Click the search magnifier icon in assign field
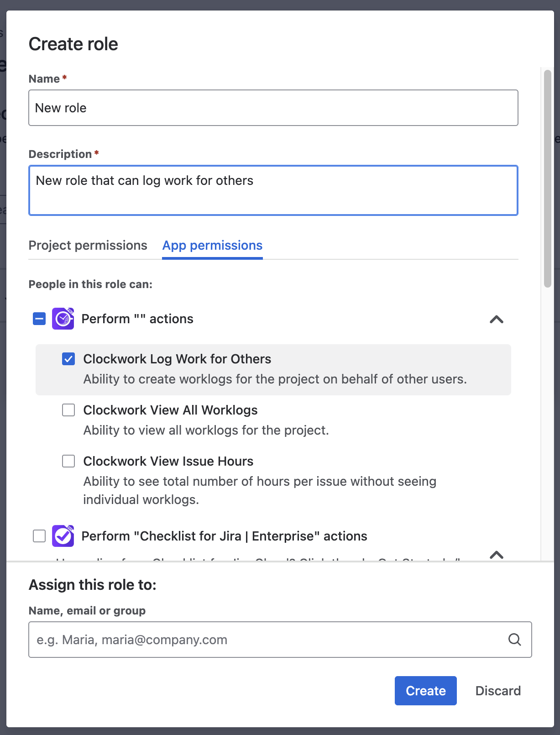This screenshot has height=735, width=560. pos(514,640)
